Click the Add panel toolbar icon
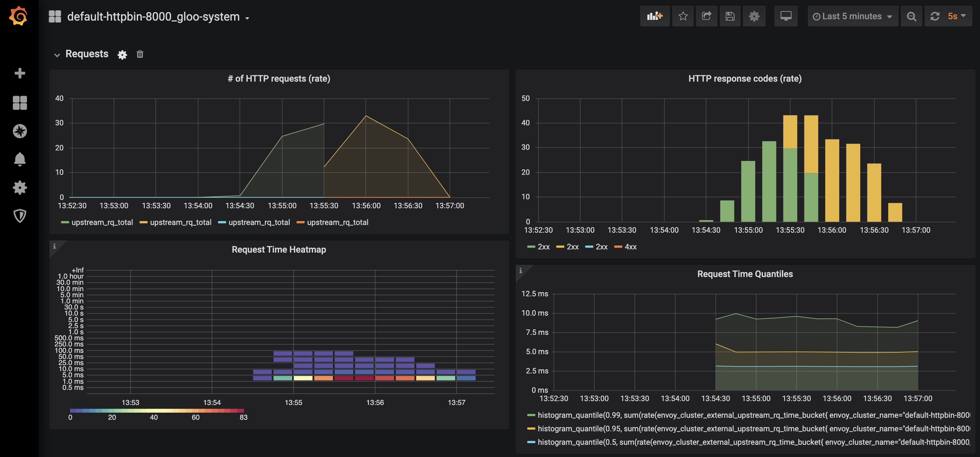The height and width of the screenshot is (457, 980). pos(655,16)
